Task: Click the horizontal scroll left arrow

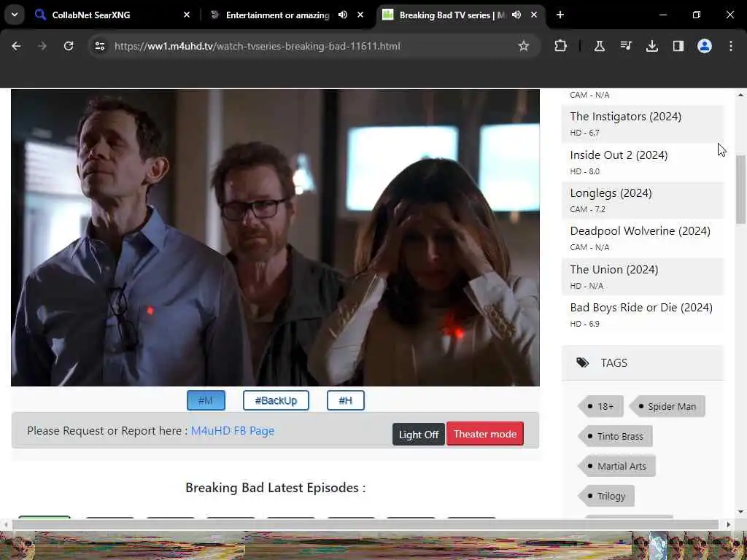Action: tap(5, 525)
